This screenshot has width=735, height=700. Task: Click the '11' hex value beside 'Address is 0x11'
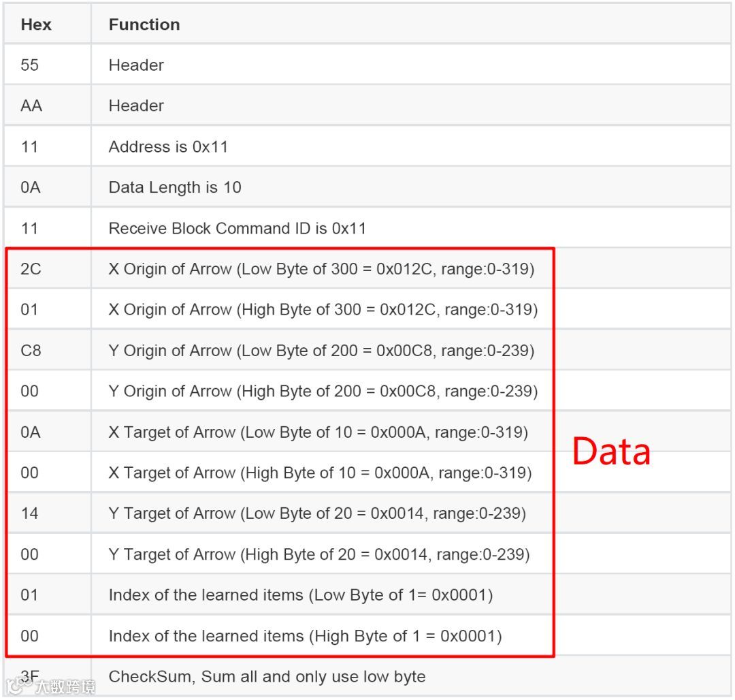[x=29, y=147]
